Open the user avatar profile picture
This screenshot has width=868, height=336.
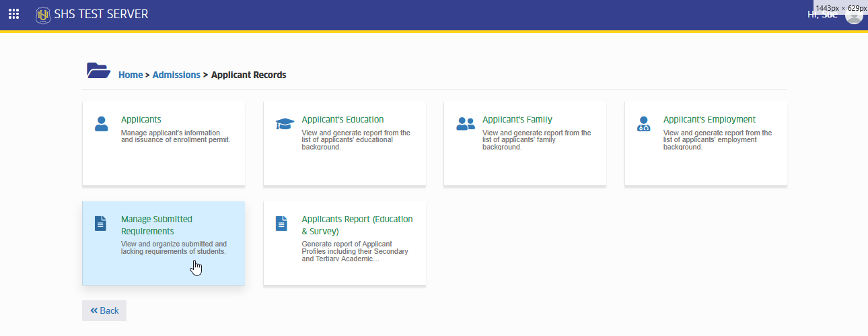pos(854,14)
